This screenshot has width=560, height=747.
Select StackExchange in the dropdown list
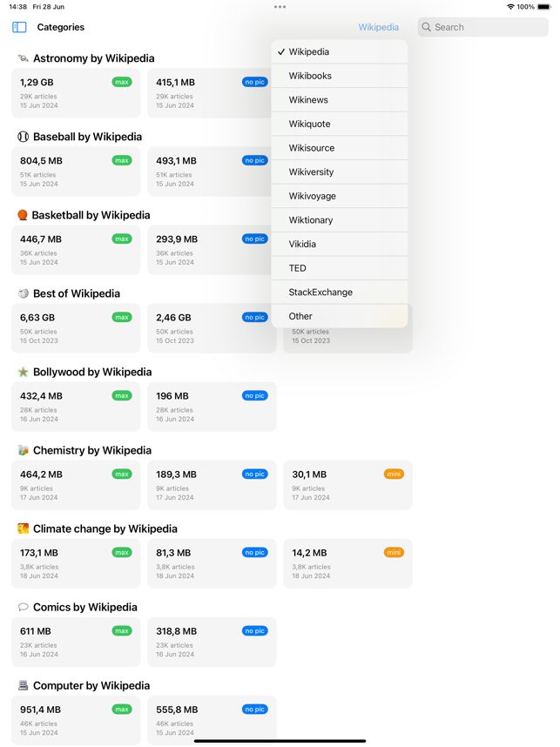[x=339, y=293]
